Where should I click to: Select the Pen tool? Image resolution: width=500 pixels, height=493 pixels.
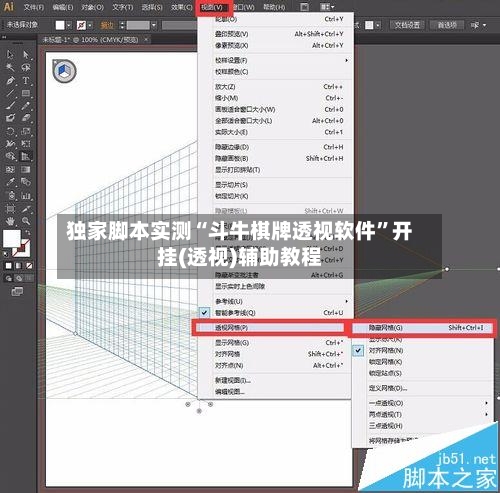click(10, 80)
